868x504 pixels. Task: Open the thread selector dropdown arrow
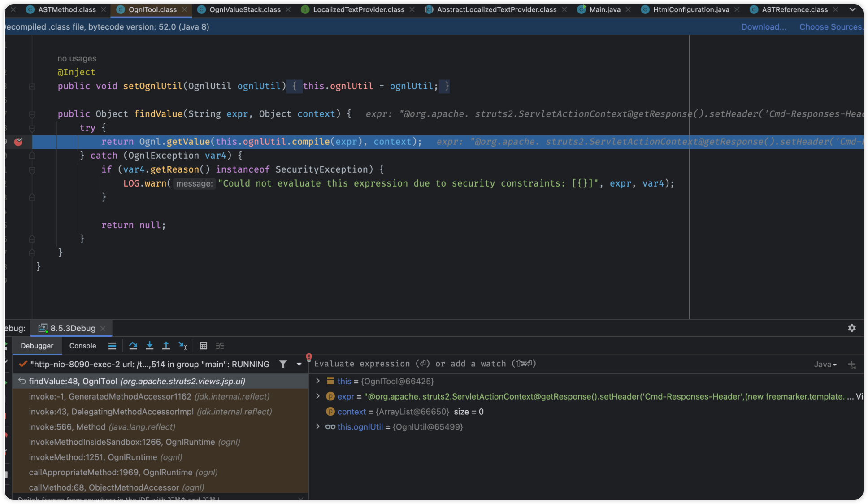299,365
